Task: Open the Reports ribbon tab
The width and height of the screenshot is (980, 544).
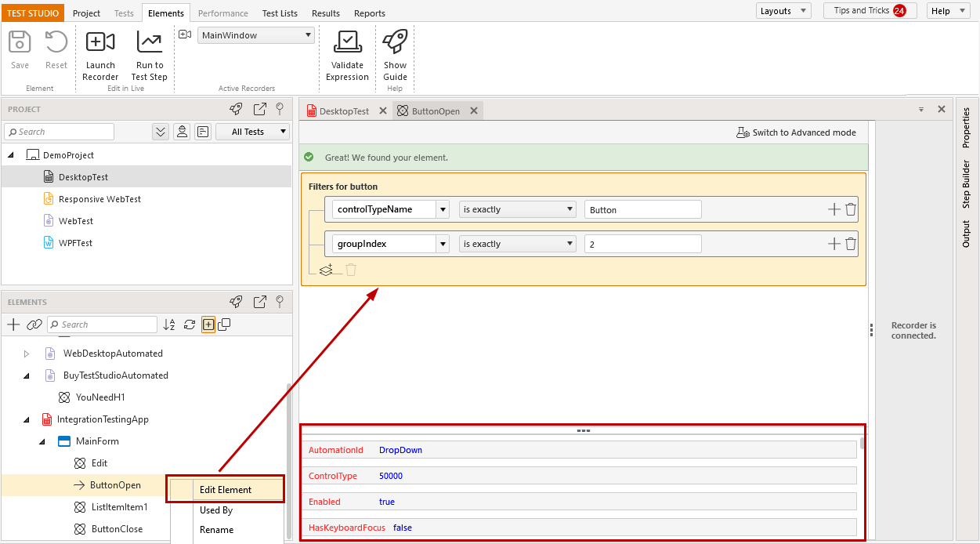Action: coord(370,13)
